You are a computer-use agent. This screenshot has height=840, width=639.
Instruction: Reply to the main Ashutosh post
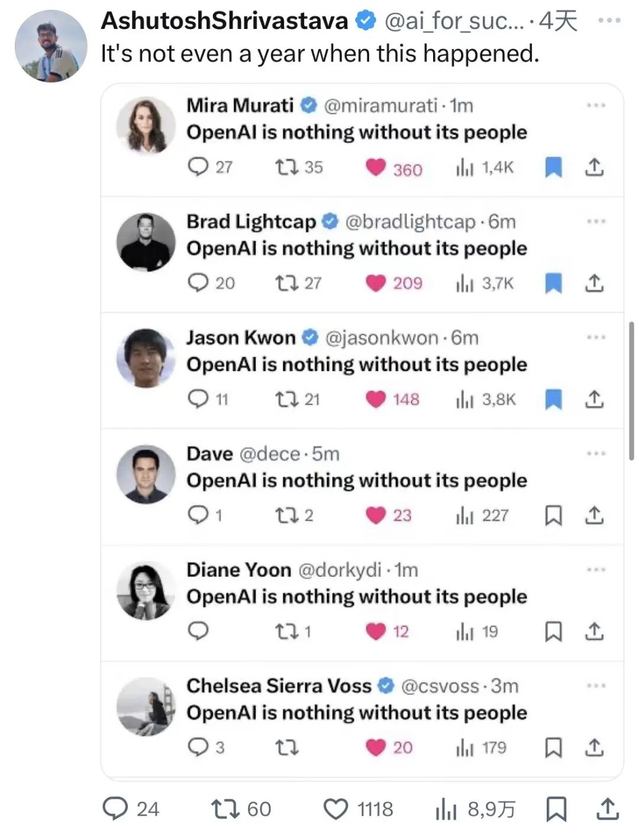click(x=115, y=809)
